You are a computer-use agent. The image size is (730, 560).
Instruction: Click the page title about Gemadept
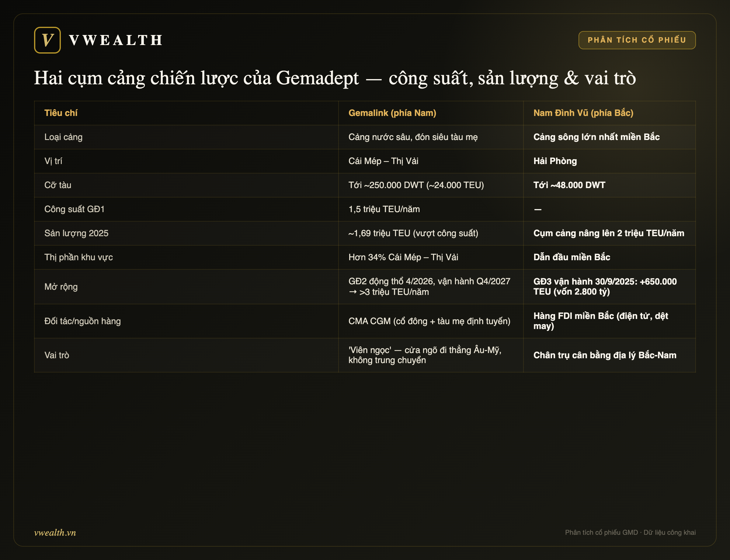[335, 78]
